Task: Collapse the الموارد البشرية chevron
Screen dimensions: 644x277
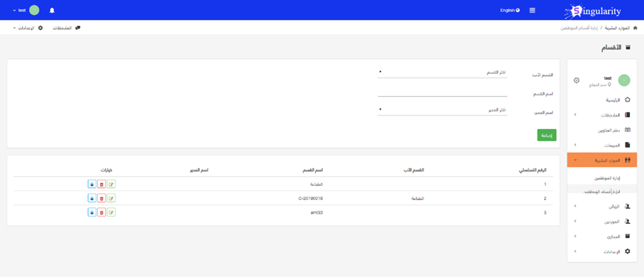Action: 575,160
